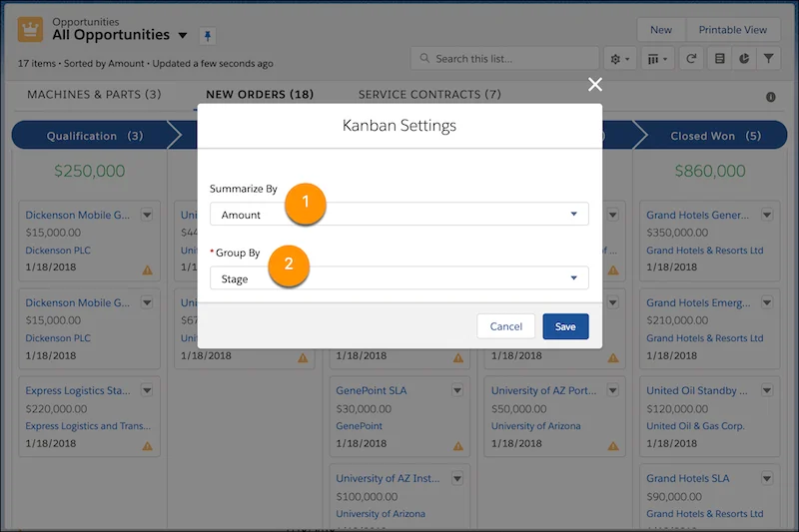Switch to Service Contracts tab
The height and width of the screenshot is (532, 799).
coord(429,95)
